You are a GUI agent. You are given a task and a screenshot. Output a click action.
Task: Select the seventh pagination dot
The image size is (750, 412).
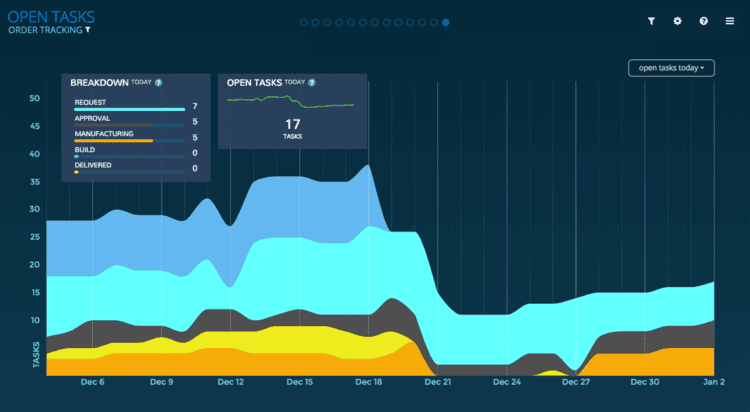coord(375,22)
